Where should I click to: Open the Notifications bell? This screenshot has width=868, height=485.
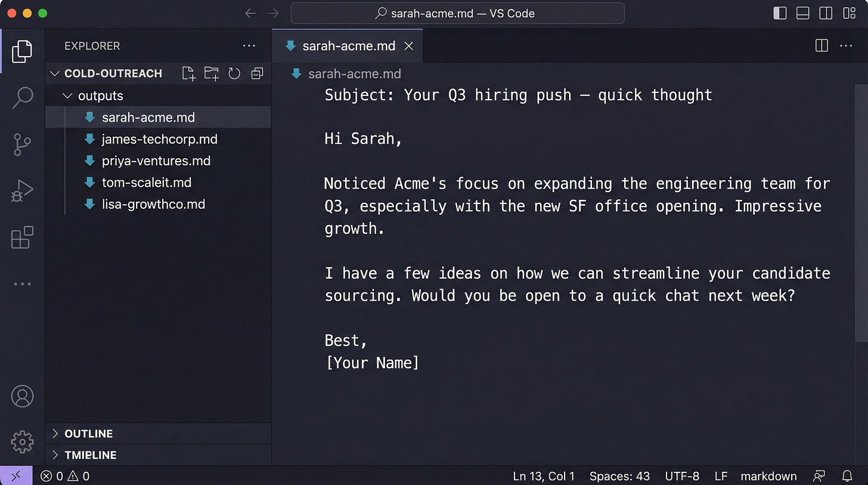(x=847, y=476)
